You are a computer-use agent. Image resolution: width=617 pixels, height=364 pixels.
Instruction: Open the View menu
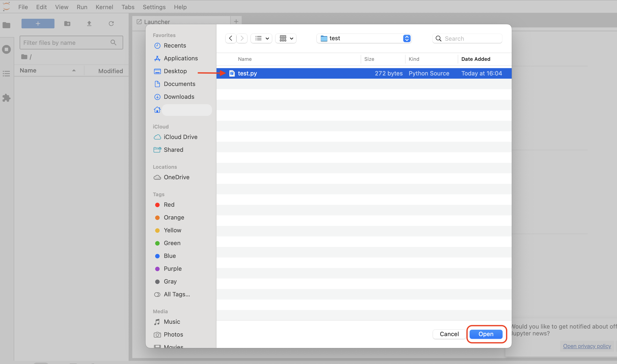pos(62,7)
